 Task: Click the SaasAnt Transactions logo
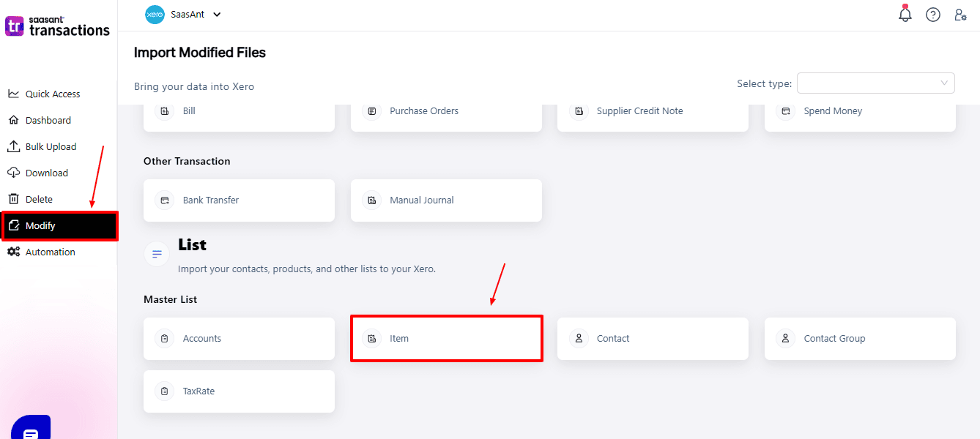pos(57,26)
